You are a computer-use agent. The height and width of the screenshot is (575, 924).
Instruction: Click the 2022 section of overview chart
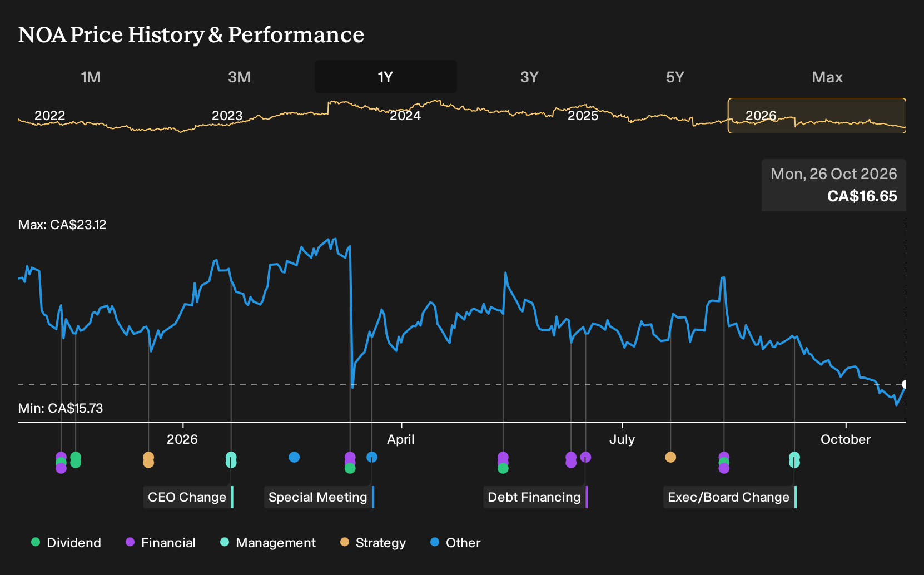tap(50, 116)
